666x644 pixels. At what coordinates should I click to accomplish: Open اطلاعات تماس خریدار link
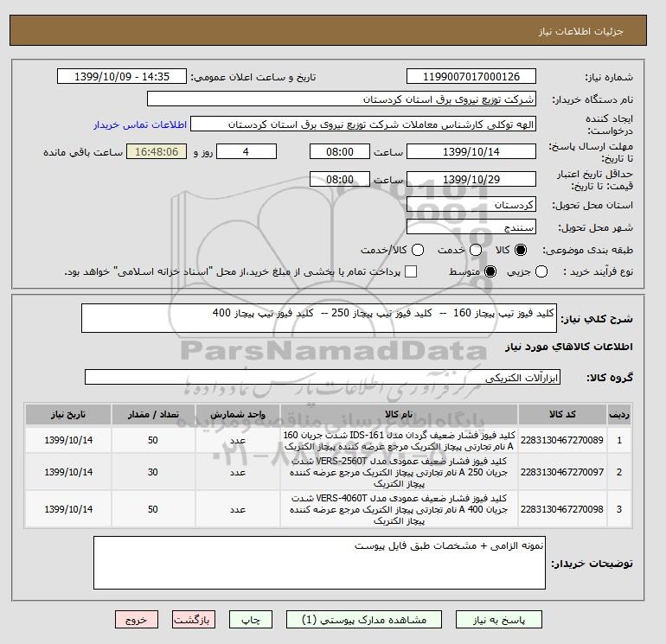point(140,124)
